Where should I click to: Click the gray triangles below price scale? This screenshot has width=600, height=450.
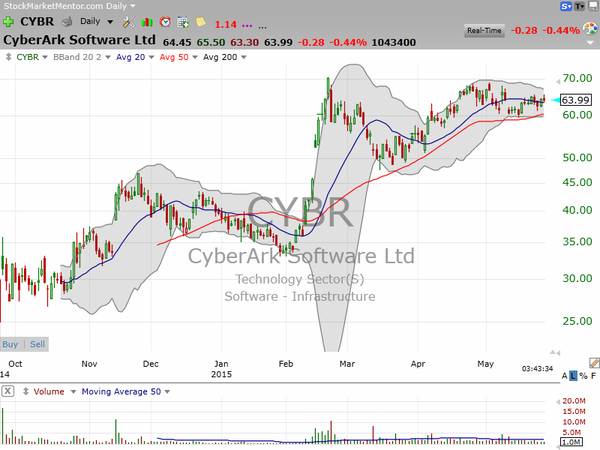pos(555,352)
